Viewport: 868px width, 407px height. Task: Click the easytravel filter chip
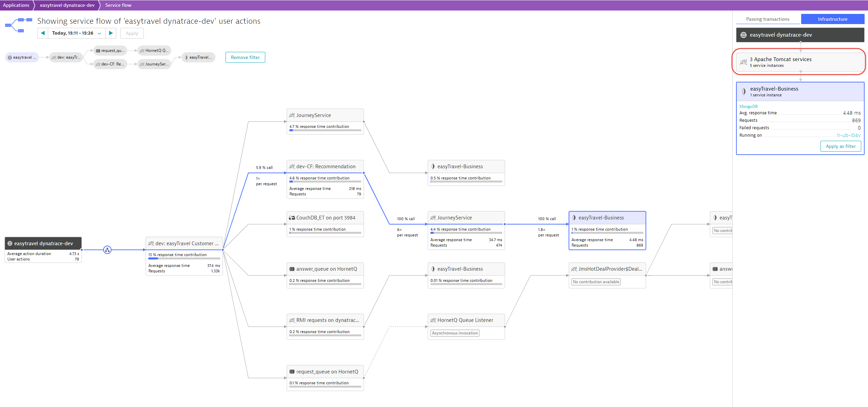22,57
